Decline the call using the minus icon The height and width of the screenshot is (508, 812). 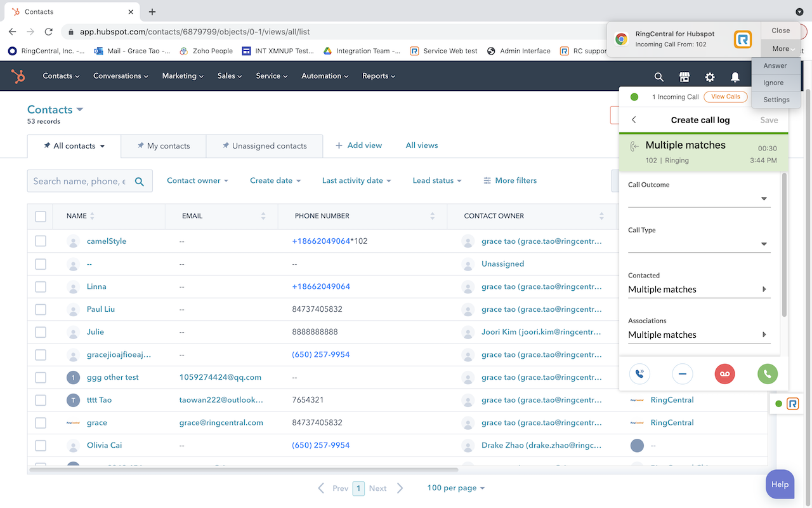click(682, 374)
